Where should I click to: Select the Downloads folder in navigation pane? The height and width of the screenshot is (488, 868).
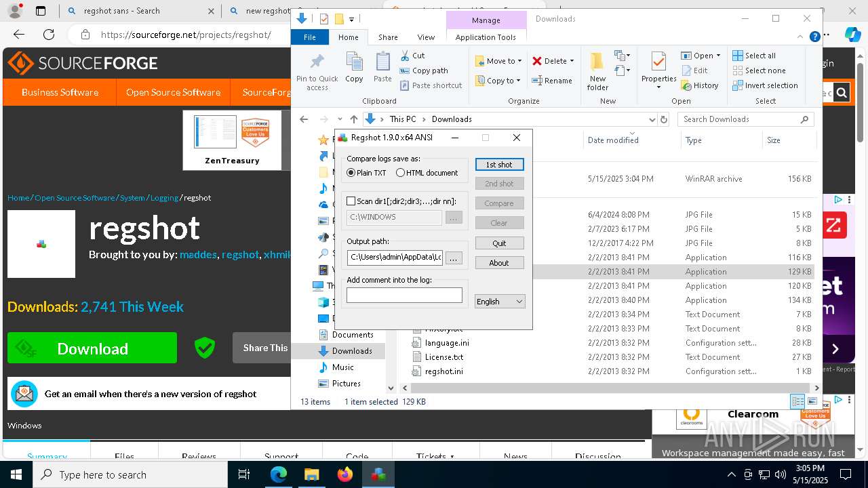point(351,351)
